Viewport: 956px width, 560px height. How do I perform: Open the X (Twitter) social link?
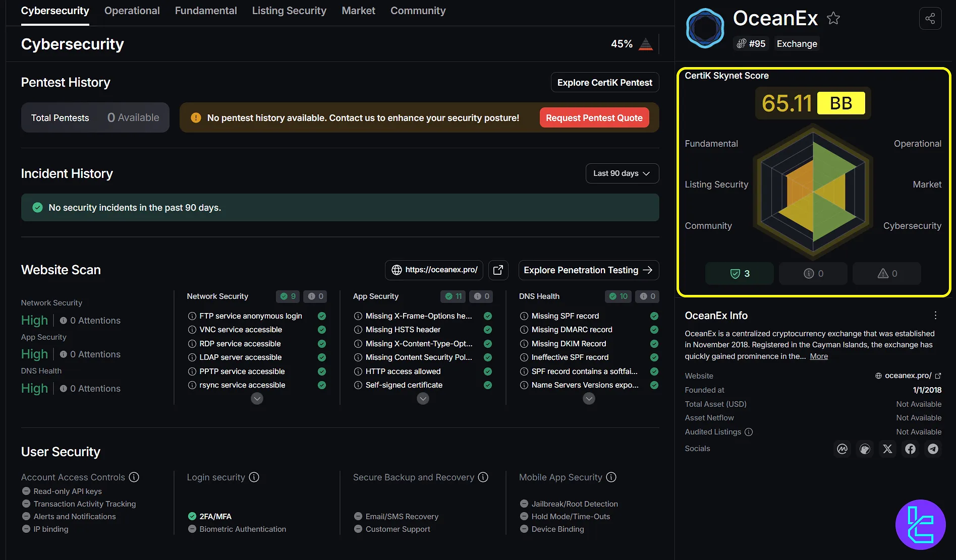887,449
